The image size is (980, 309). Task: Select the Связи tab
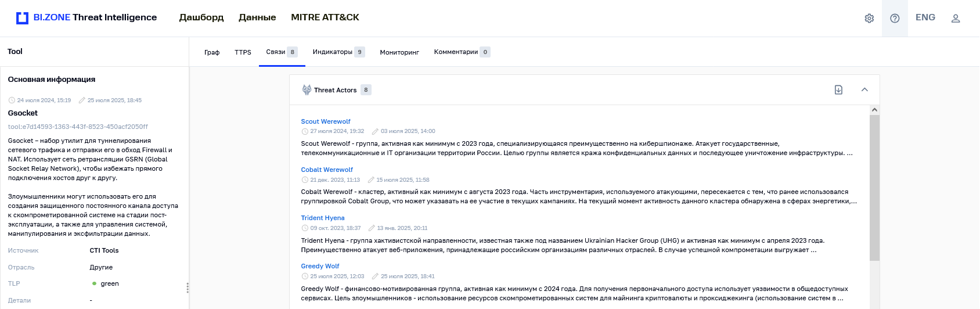click(x=282, y=52)
